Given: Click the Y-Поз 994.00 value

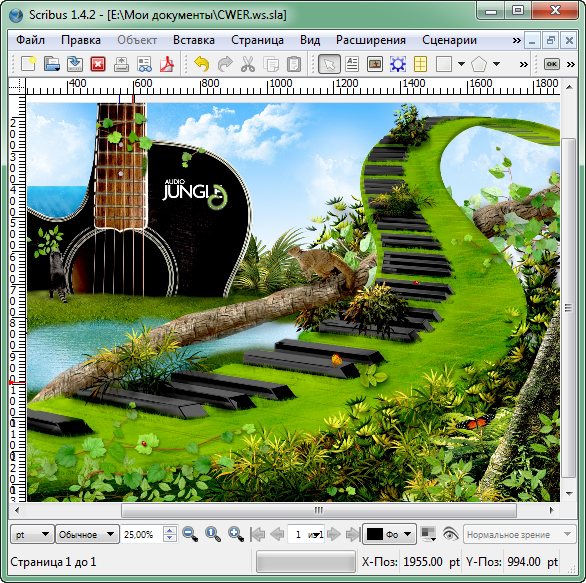Looking at the screenshot, I should click(524, 562).
